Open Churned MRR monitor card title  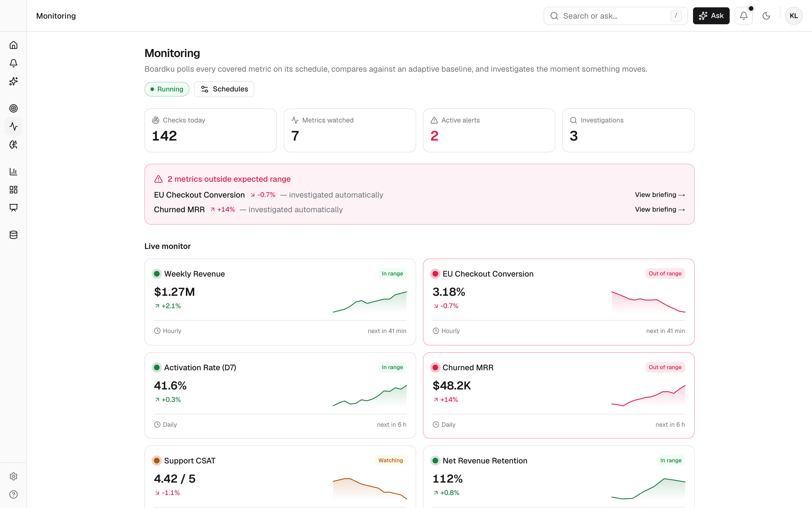pyautogui.click(x=468, y=367)
